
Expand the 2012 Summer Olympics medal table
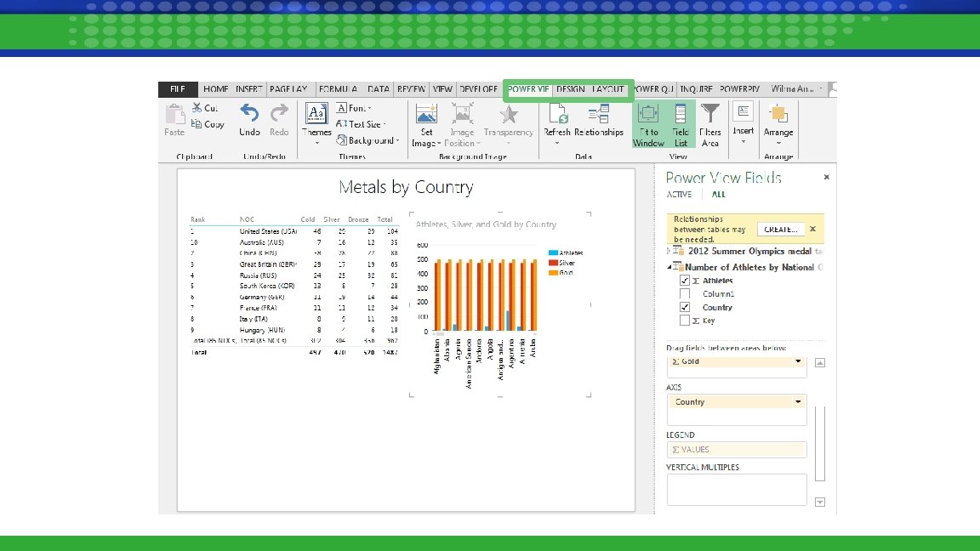(668, 251)
